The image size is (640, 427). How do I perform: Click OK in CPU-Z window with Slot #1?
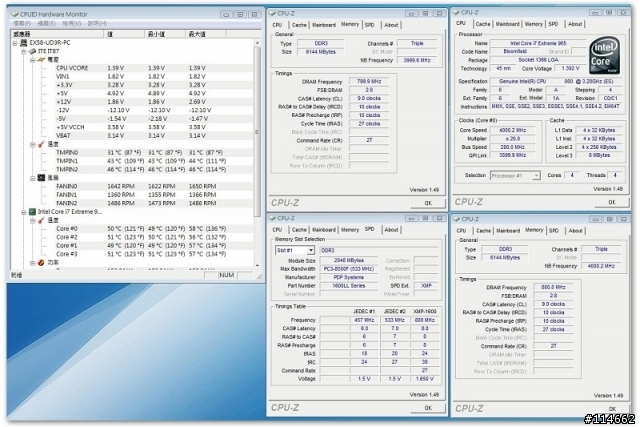[x=428, y=408]
